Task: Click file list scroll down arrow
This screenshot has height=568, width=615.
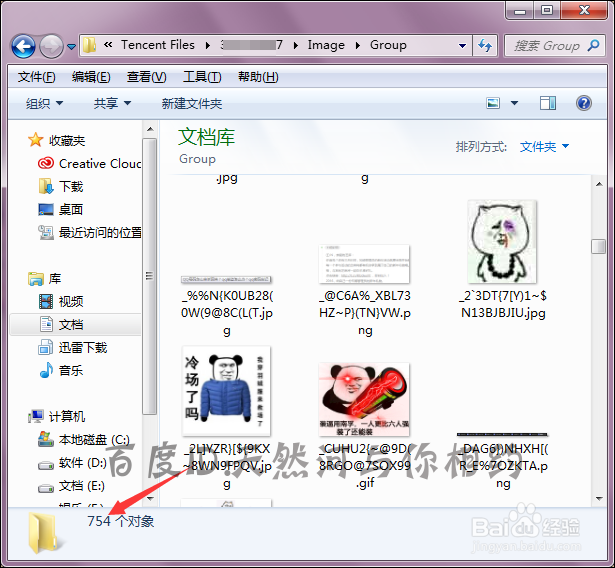Action: tap(599, 499)
